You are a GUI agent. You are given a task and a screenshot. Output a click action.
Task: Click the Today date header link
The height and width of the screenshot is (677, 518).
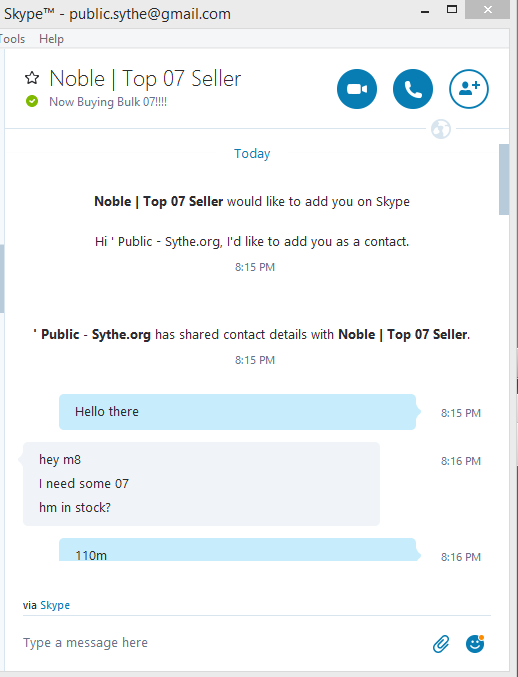click(252, 153)
